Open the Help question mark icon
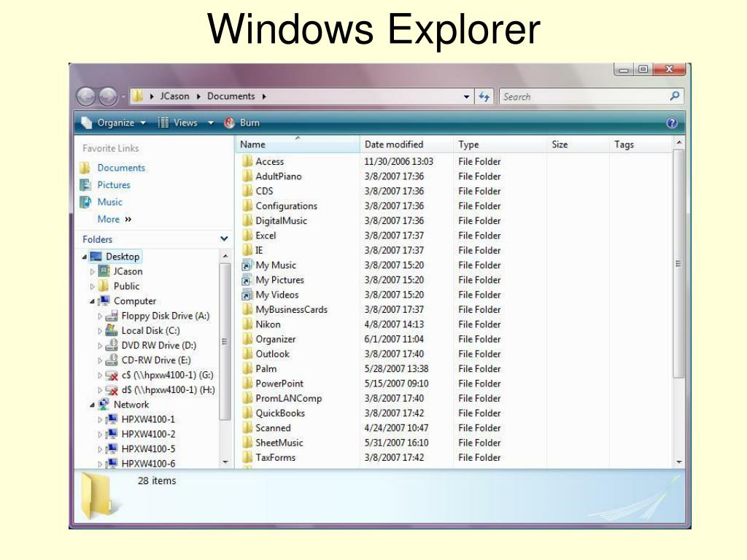The image size is (747, 560). (672, 122)
